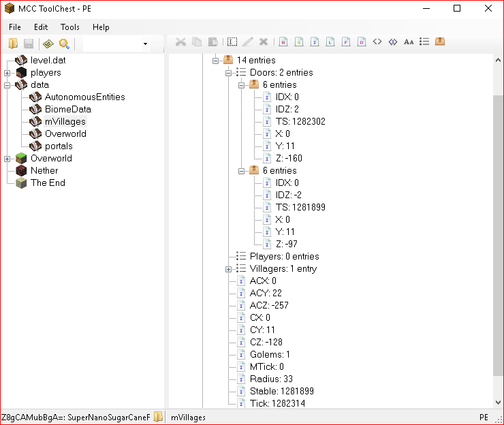Screen dimensions: 504x425
Task: Collapse the Doors: 2 entries node
Action: point(229,72)
